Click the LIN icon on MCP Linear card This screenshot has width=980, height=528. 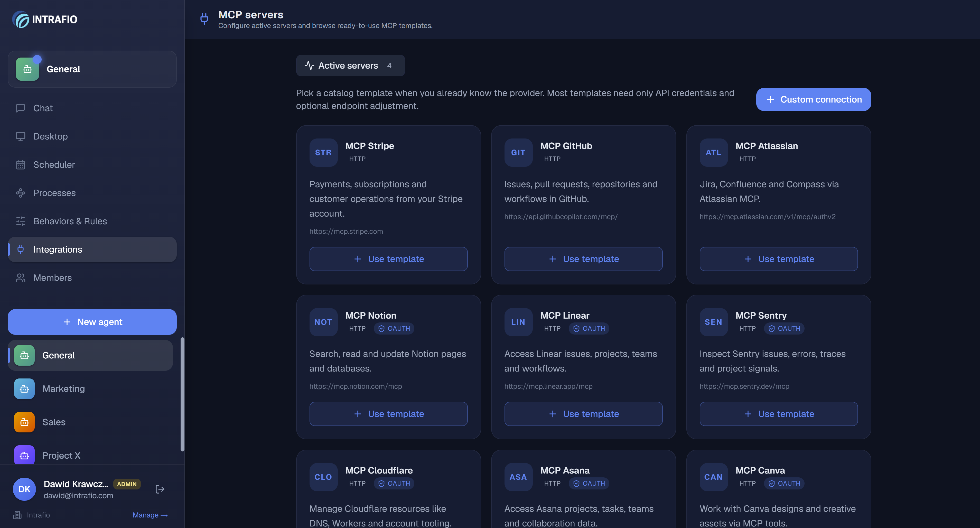click(518, 322)
